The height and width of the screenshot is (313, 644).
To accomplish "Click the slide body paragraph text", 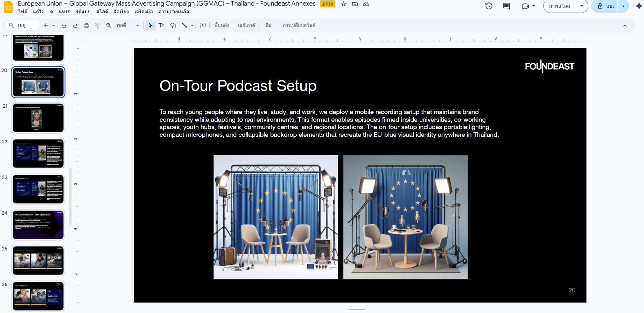I will (x=329, y=123).
